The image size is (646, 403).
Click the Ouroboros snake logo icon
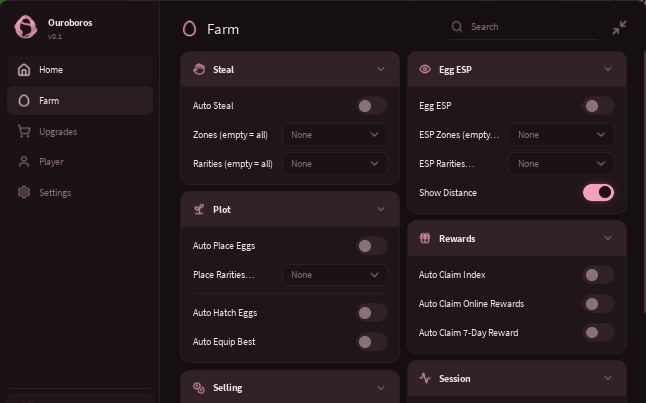click(x=26, y=27)
